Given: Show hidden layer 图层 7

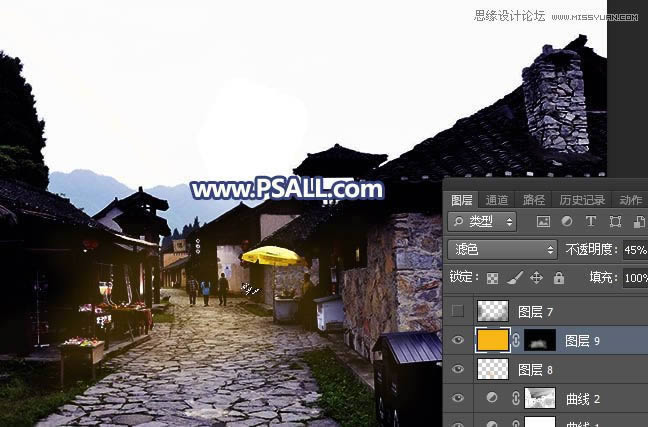Looking at the screenshot, I should coord(458,311).
